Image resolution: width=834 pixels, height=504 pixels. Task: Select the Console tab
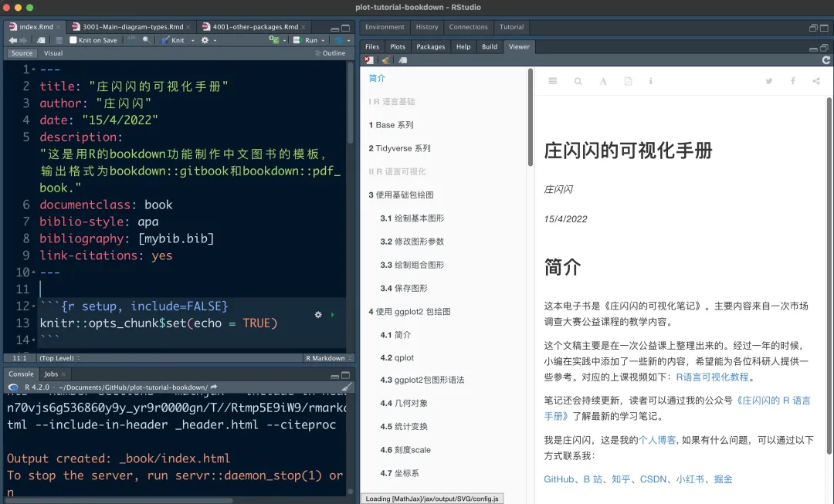point(22,374)
